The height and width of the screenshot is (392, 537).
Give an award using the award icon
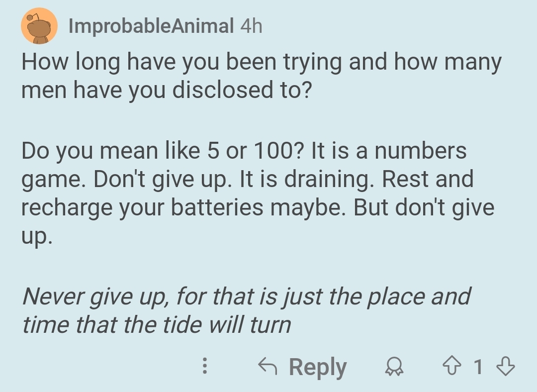coord(393,367)
